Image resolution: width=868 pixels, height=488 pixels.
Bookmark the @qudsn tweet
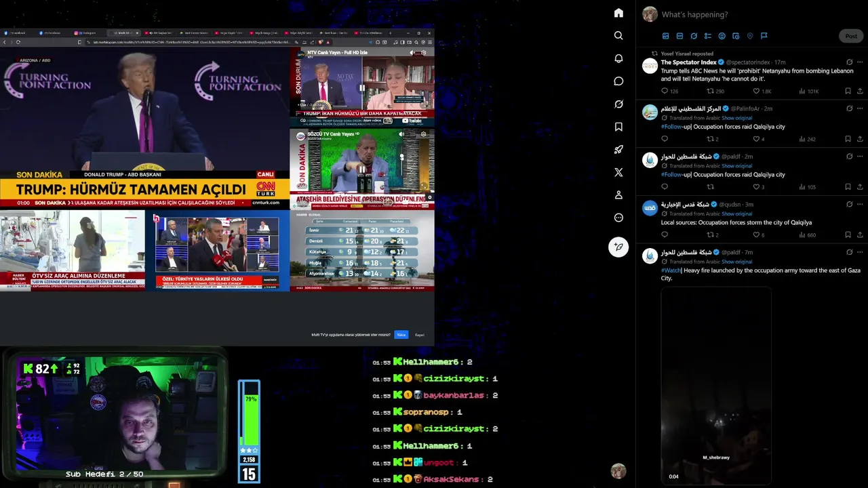pyautogui.click(x=848, y=235)
